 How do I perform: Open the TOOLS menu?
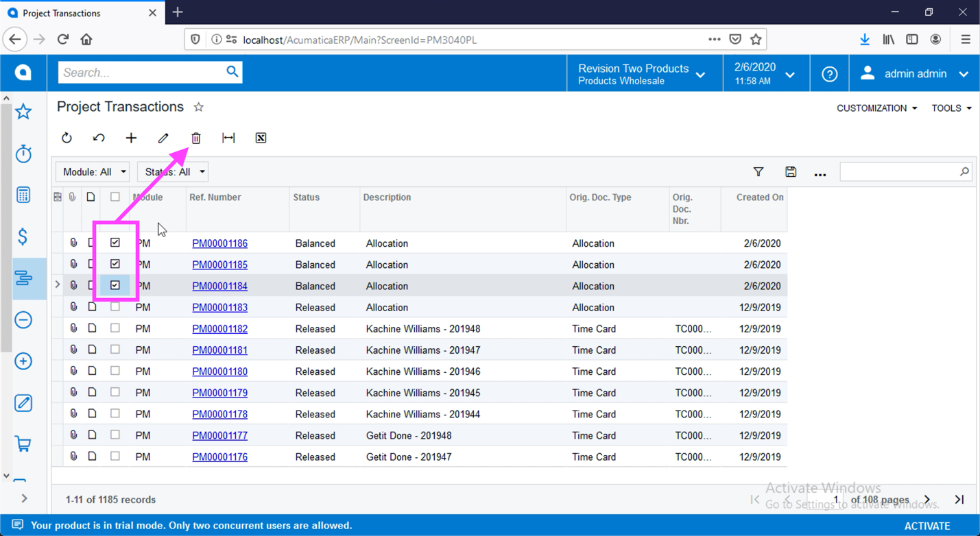(951, 108)
